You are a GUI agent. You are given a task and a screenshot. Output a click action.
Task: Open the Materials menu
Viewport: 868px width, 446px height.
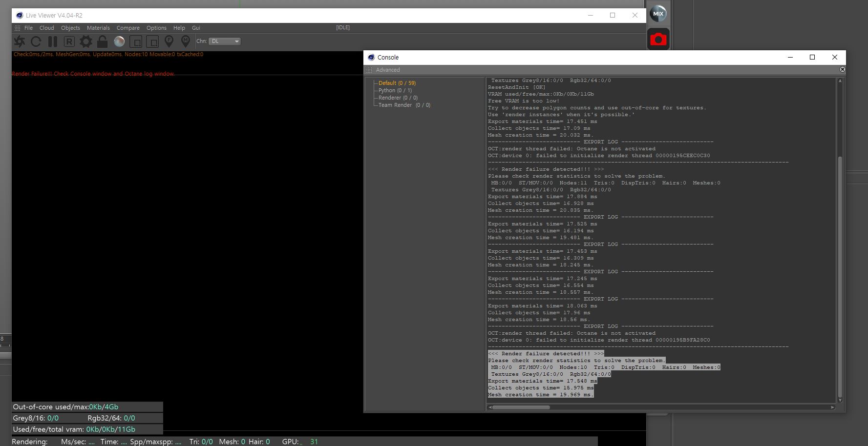point(98,28)
